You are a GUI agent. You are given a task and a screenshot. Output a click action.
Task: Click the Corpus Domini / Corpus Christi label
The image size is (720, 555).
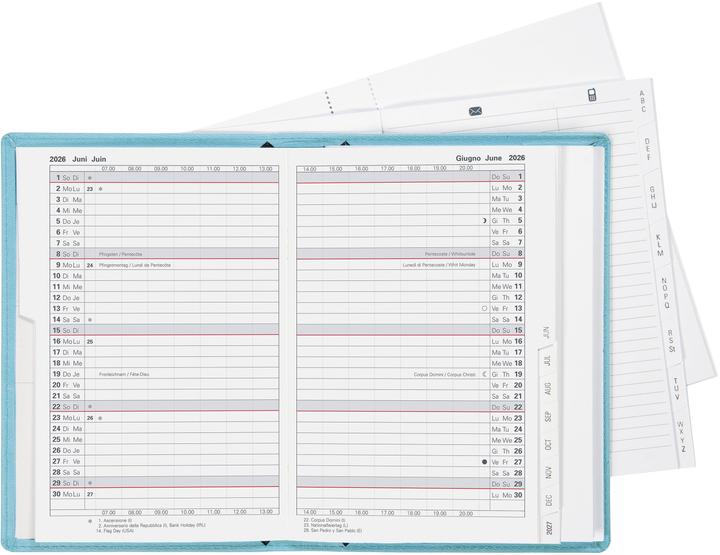pyautogui.click(x=446, y=374)
